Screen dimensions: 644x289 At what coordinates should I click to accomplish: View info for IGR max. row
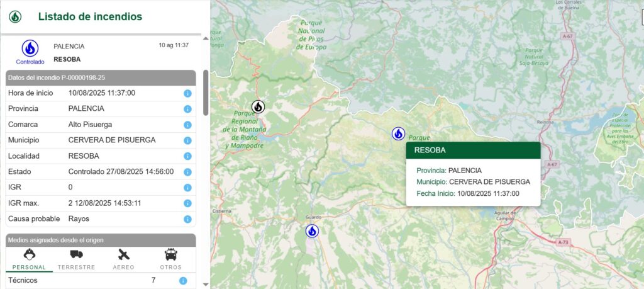click(x=187, y=203)
